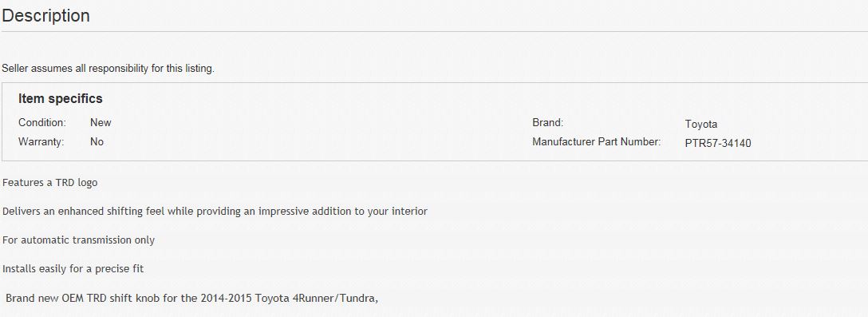Viewport: 868px width, 317px height.
Task: Click inside the Item specifics box border
Action: click(x=435, y=122)
